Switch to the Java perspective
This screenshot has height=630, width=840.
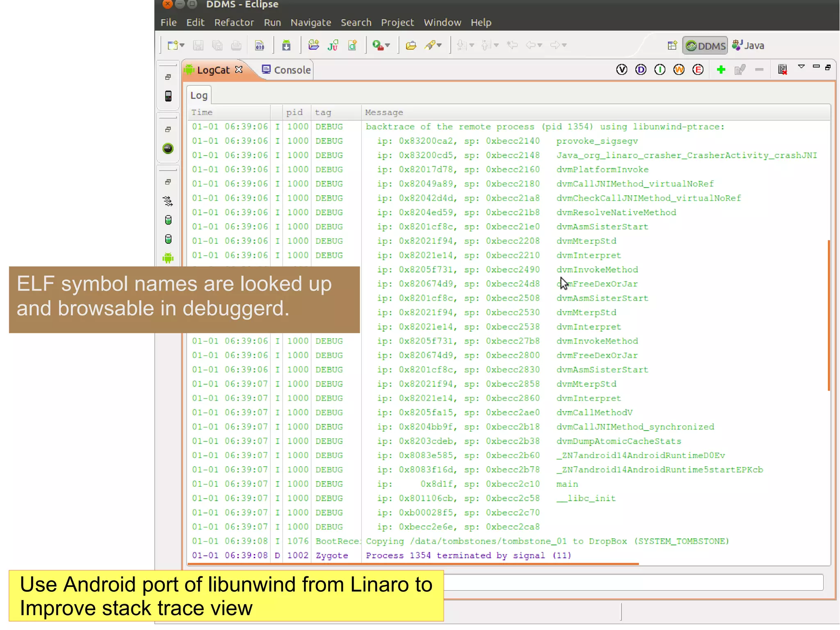pyautogui.click(x=748, y=46)
